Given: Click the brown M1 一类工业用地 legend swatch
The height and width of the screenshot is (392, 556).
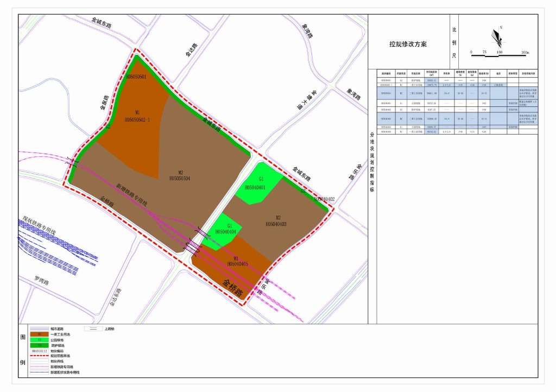Looking at the screenshot, I should tap(38, 334).
